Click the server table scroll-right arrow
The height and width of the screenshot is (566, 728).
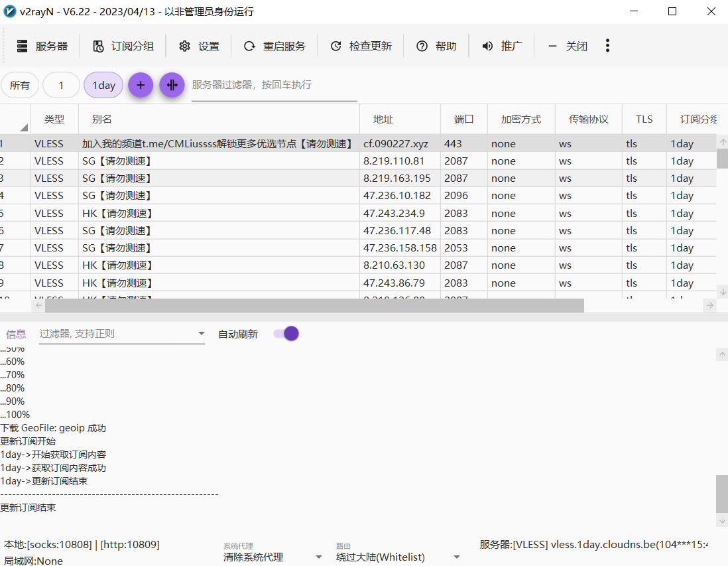710,305
